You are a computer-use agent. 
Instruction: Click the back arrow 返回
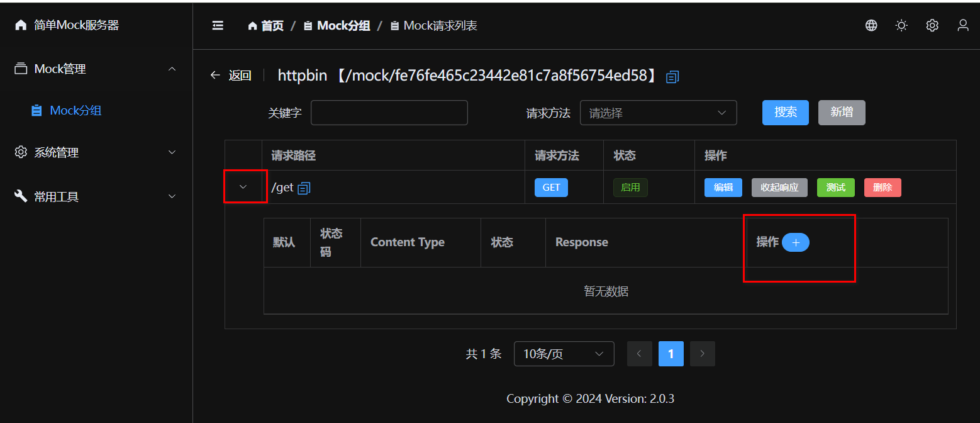230,76
